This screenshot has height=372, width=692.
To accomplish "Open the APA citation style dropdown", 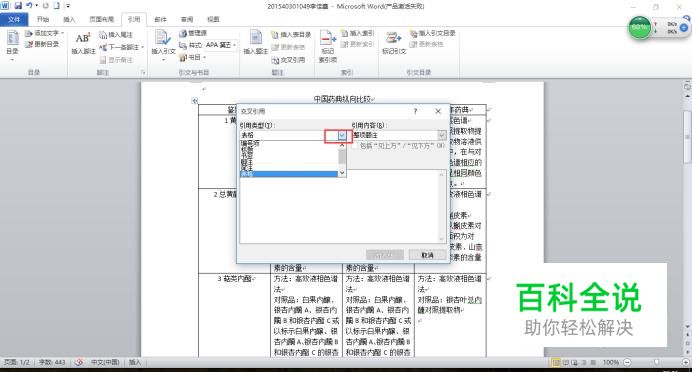I will coord(234,45).
